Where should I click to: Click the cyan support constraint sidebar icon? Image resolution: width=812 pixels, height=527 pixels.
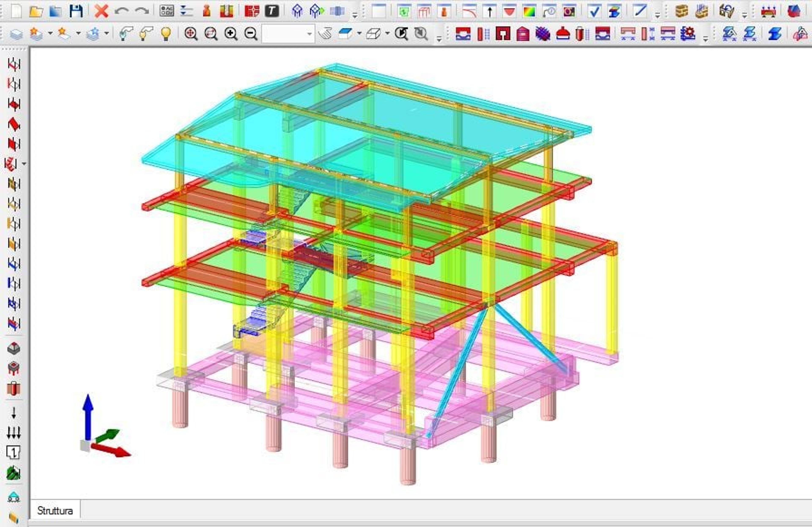tap(14, 497)
